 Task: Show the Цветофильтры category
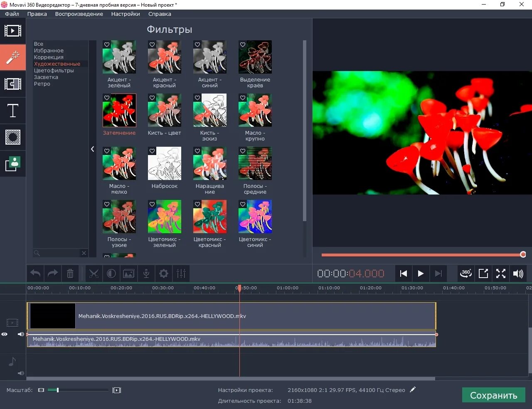click(x=54, y=70)
